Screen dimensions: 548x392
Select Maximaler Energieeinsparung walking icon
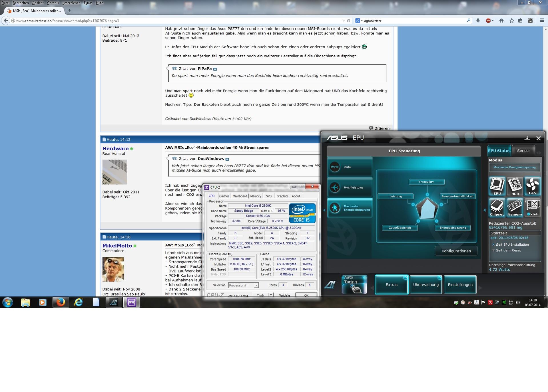[335, 208]
